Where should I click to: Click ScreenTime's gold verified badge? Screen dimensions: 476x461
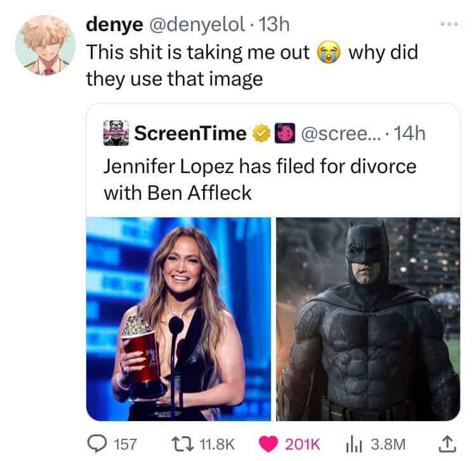(x=261, y=133)
